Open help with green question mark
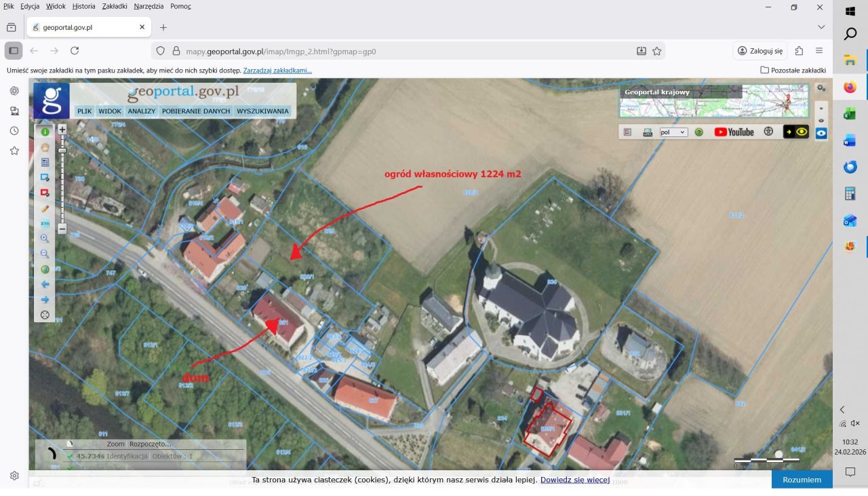 coord(699,132)
